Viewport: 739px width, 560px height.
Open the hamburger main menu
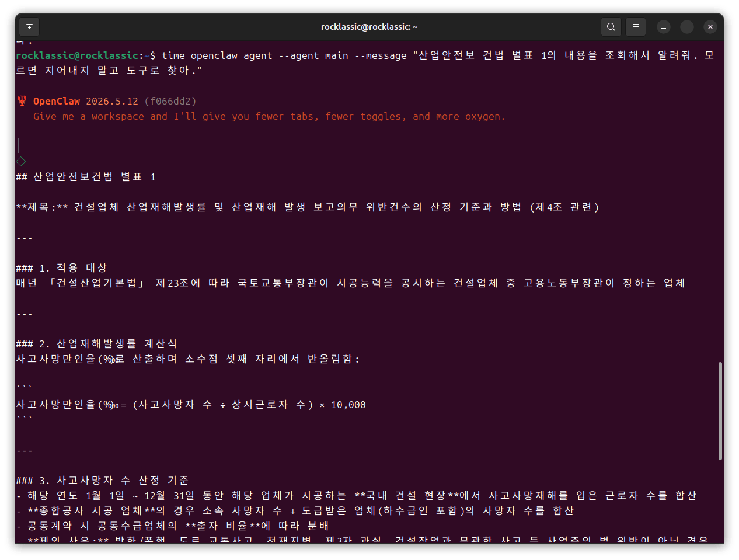[x=636, y=27]
